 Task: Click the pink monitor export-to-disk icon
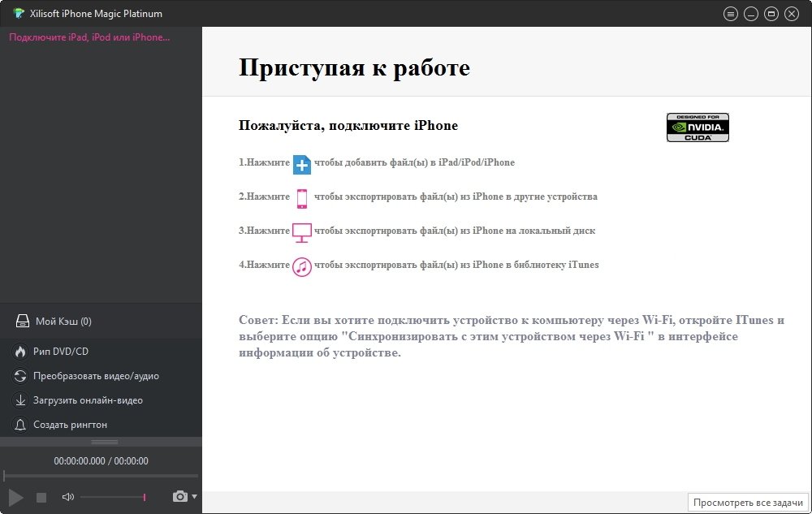tap(302, 231)
